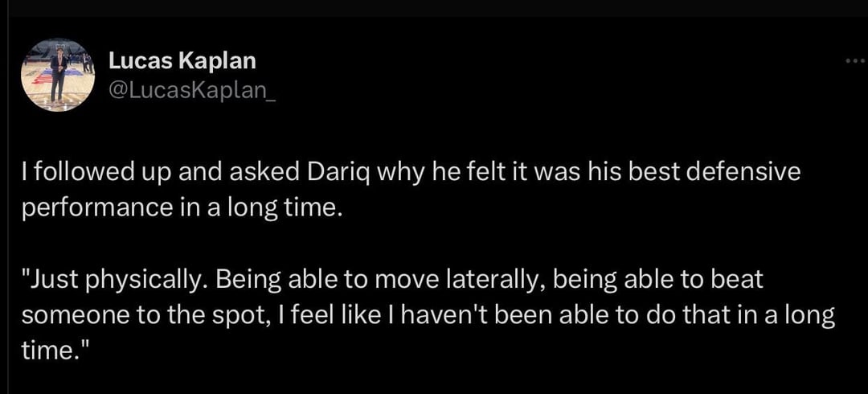
Task: Open the three-dot more options menu
Action: (856, 62)
